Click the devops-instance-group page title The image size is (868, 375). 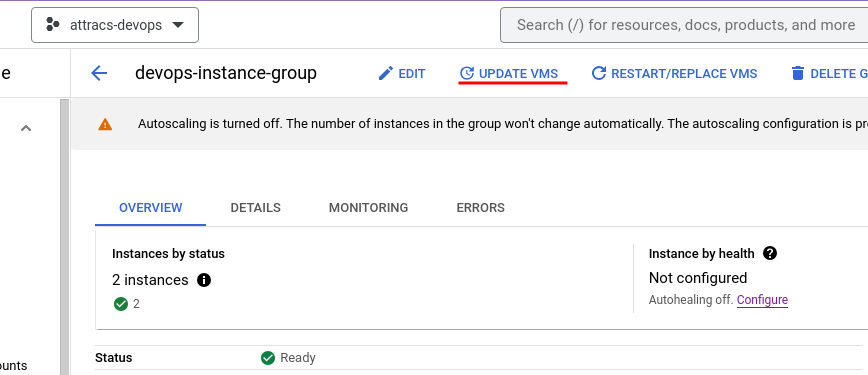point(226,73)
